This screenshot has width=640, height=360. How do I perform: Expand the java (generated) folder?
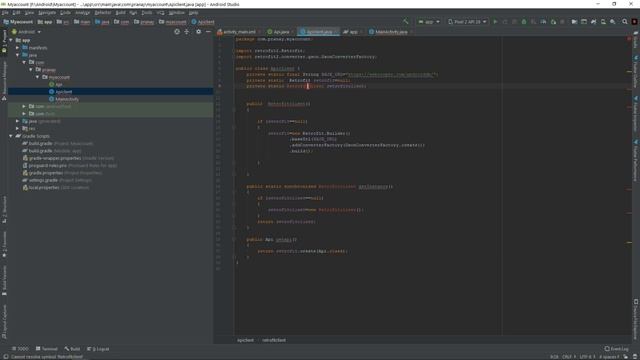coord(18,121)
